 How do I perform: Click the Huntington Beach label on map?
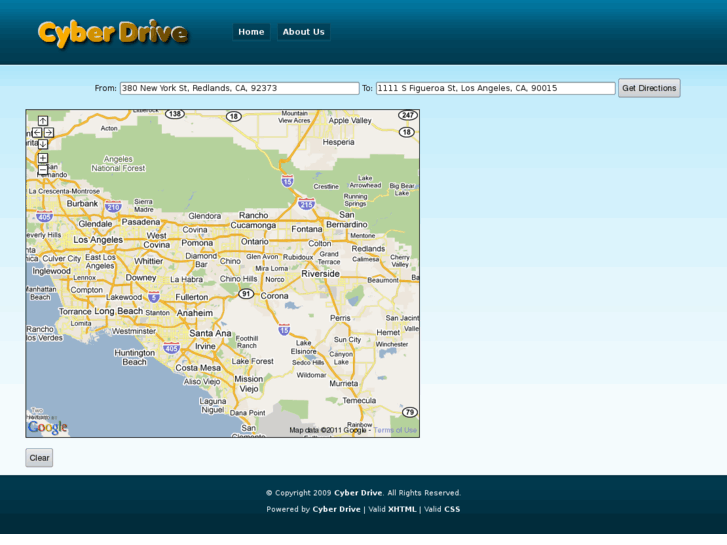(134, 357)
